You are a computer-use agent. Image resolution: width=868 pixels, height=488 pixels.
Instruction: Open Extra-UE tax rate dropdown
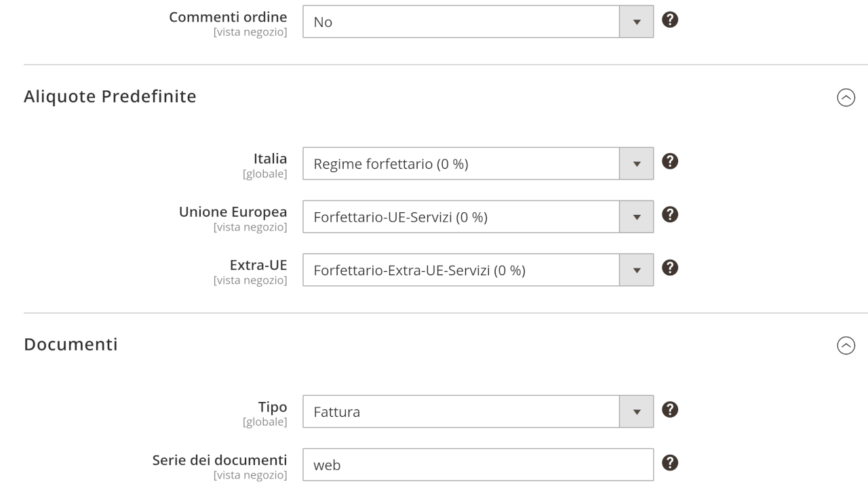(477, 270)
